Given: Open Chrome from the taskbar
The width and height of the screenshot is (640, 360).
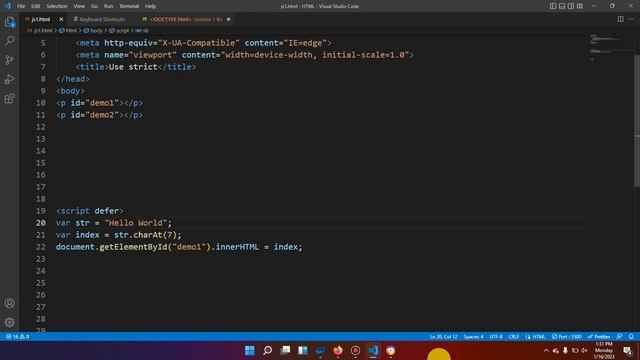Looking at the screenshot, I should [x=391, y=350].
